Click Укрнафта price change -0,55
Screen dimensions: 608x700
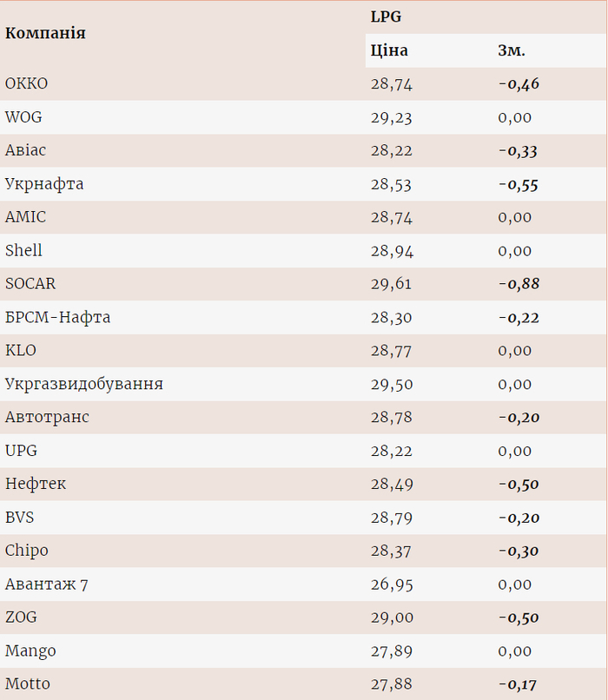pyautogui.click(x=519, y=184)
